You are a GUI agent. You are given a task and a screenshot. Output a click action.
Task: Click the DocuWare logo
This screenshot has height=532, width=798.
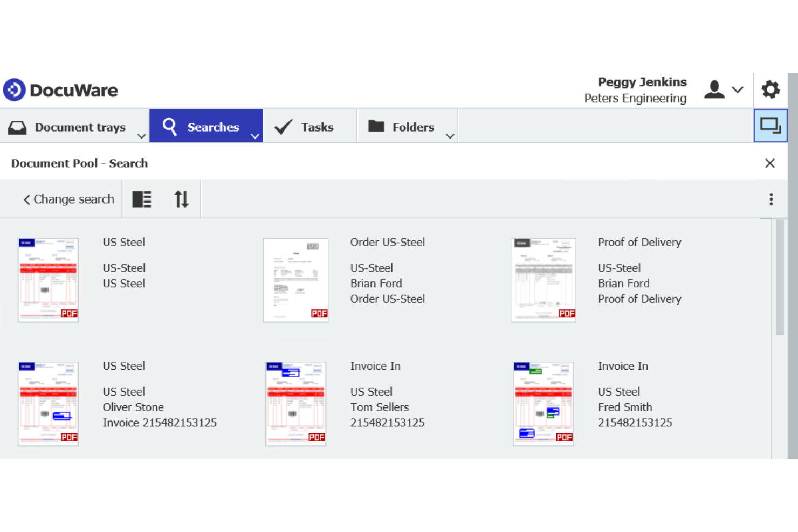pyautogui.click(x=60, y=89)
